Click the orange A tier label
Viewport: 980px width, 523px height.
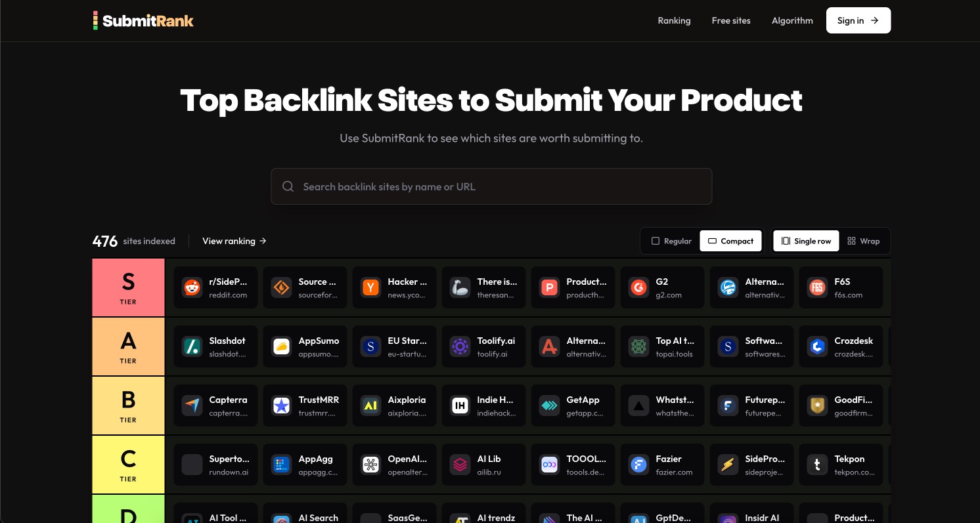[128, 346]
